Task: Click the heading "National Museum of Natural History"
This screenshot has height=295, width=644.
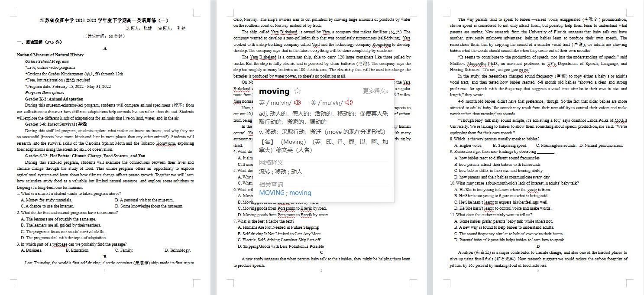Action: (x=50, y=55)
